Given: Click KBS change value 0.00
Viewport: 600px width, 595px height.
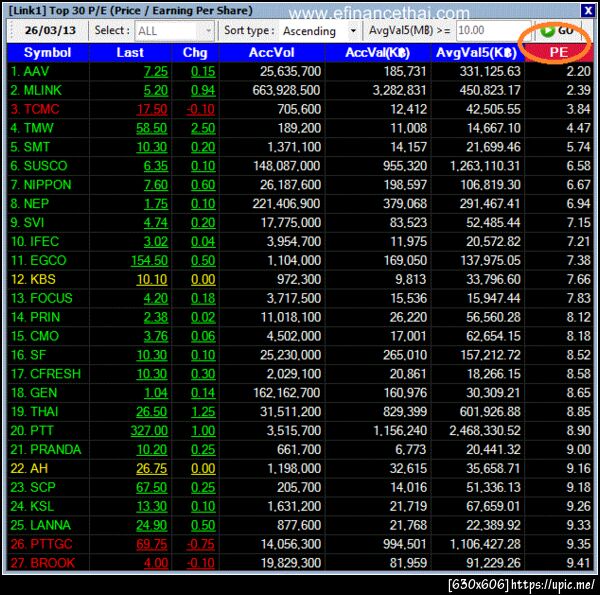Looking at the screenshot, I should click(x=203, y=279).
